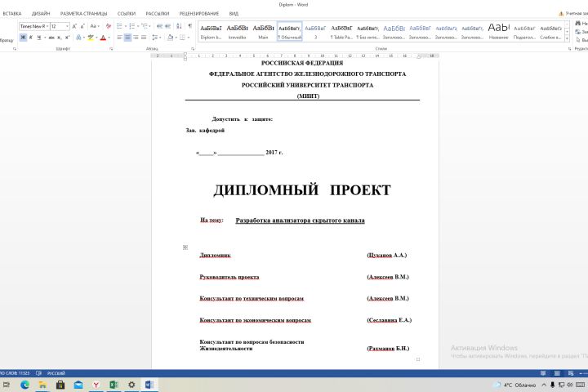Apply the Подзагол... style
Viewport: 588px width, 392px height.
coord(524,32)
